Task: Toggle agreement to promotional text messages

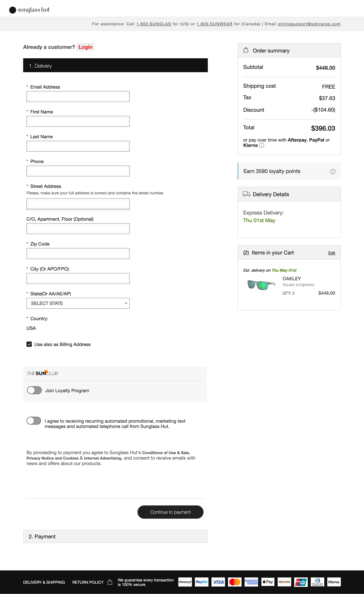Action: (33, 421)
